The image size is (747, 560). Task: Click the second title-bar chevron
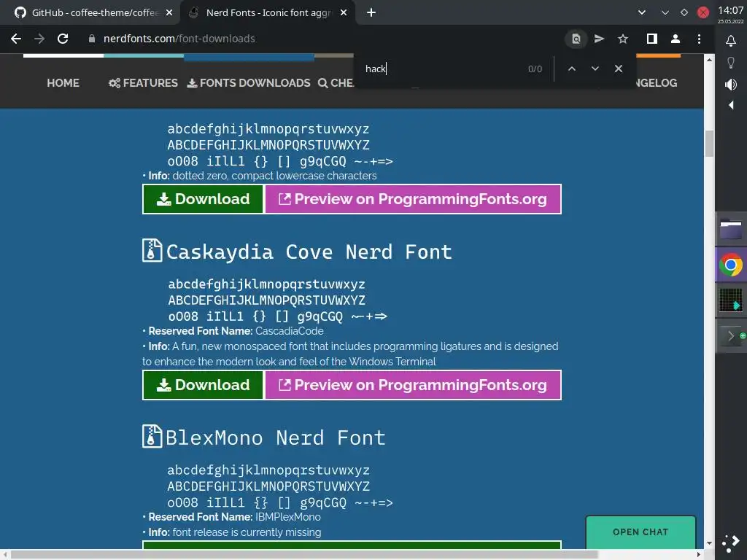click(x=665, y=13)
